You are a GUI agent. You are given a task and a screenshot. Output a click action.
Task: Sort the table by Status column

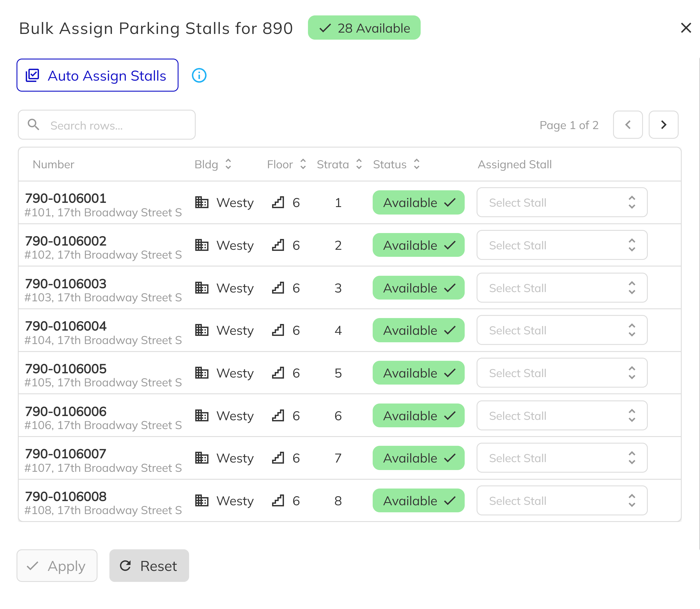[x=416, y=164]
